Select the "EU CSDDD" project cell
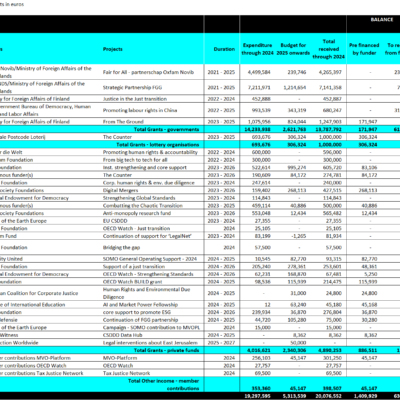This screenshot has height=400, width=400. pos(115,221)
